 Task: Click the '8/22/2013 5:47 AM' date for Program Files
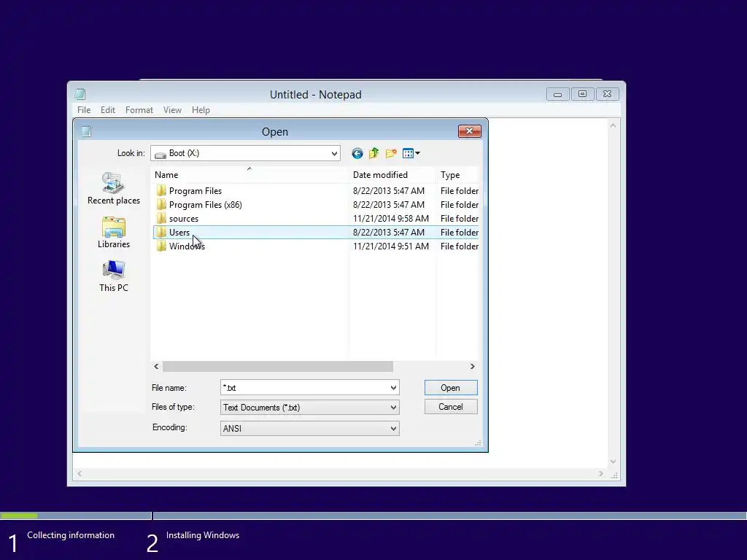click(389, 191)
